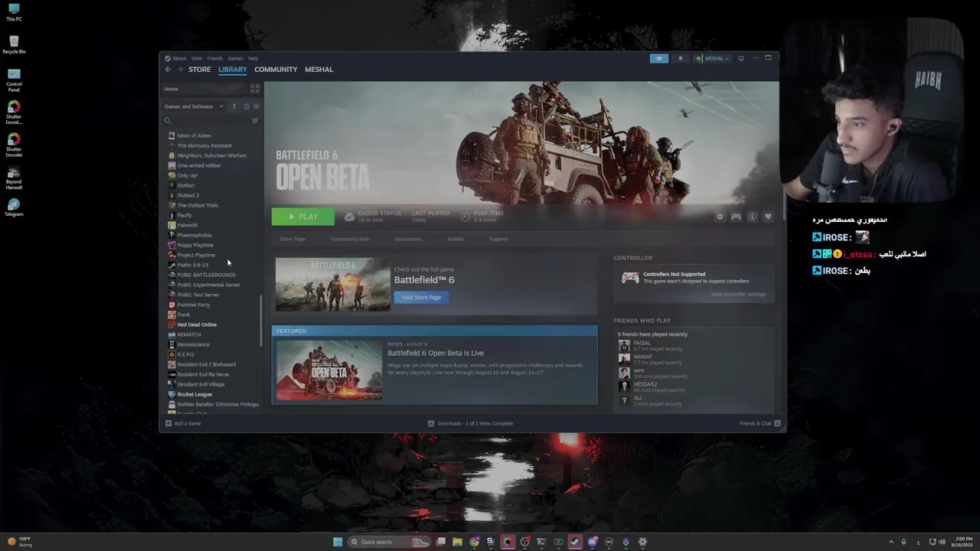Open the Steam menu
Image resolution: width=980 pixels, height=551 pixels.
point(179,58)
